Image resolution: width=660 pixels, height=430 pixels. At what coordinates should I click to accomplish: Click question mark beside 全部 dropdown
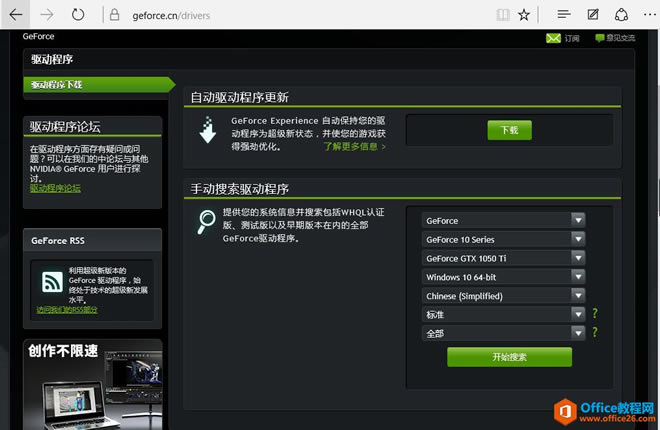point(595,332)
